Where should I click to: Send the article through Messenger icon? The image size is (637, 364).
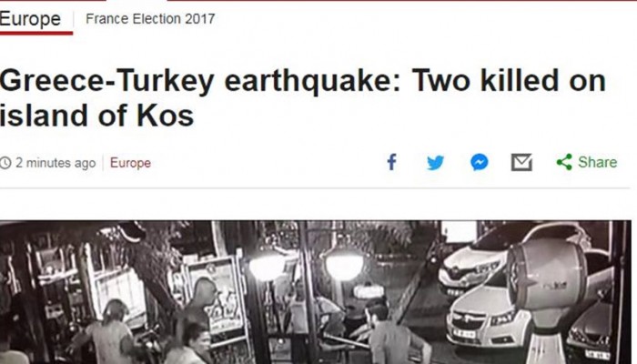pos(480,163)
